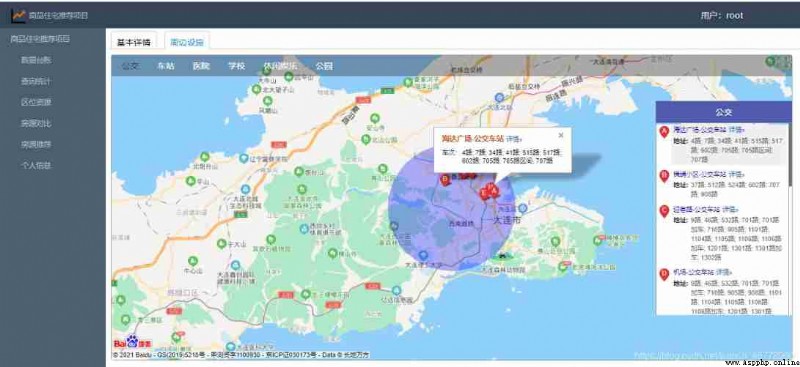Click the 公交 results panel header

point(723,112)
